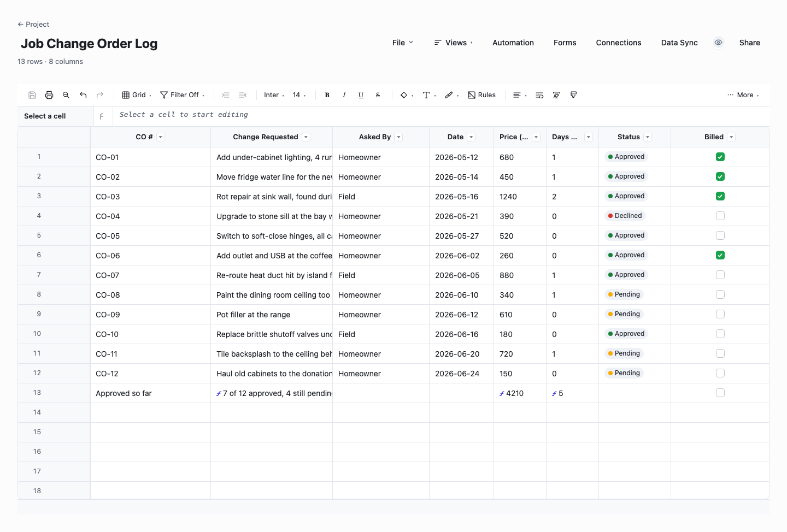Viewport: 787px width, 532px height.
Task: Click the formula icon in Days total cell
Action: pos(554,394)
